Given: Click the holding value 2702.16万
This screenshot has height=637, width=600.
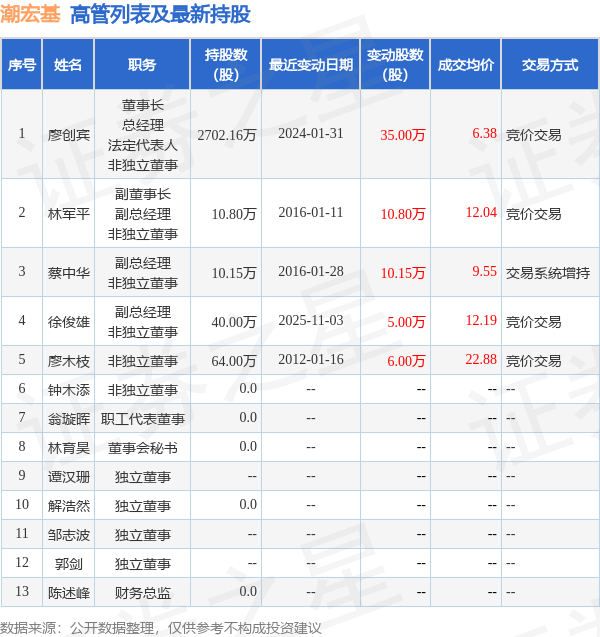Looking at the screenshot, I should 227,135.
